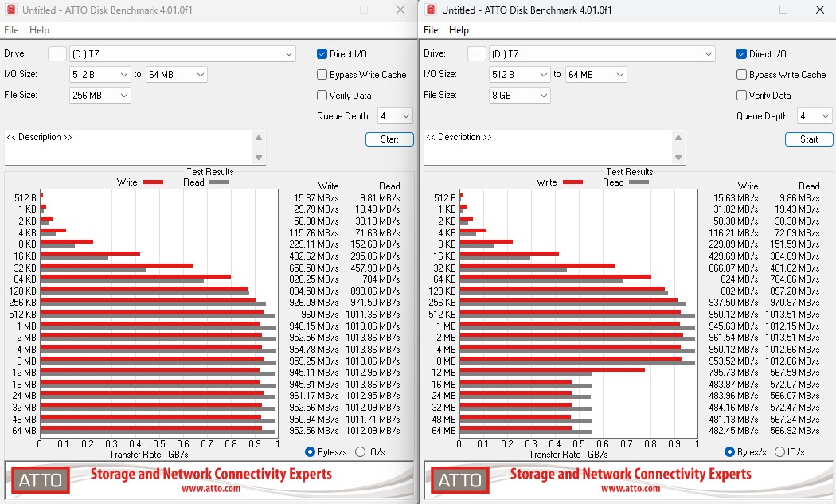This screenshot has width=836, height=504.
Task: Open Queue Depth dropdown in right window
Action: pyautogui.click(x=815, y=115)
